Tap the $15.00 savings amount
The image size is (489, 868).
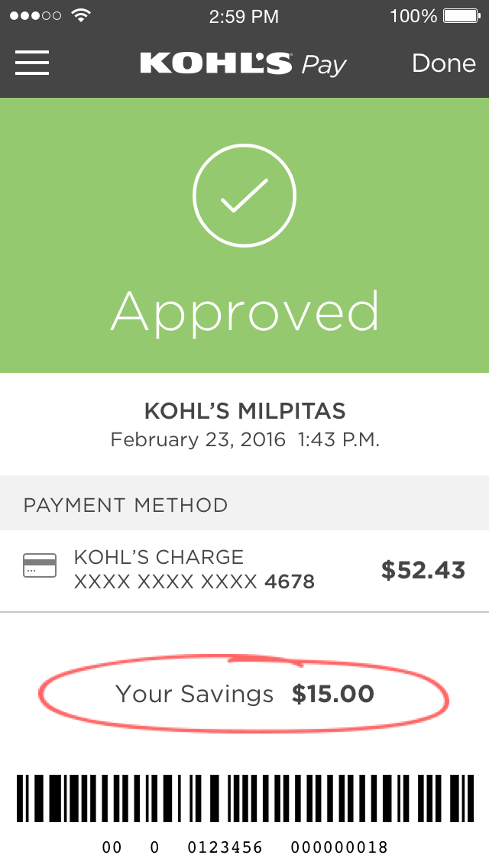click(x=333, y=694)
